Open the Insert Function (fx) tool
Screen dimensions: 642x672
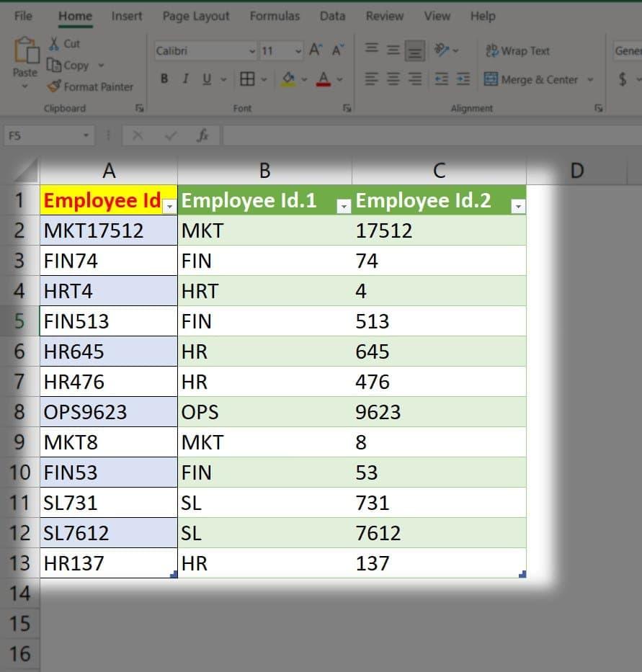[203, 135]
